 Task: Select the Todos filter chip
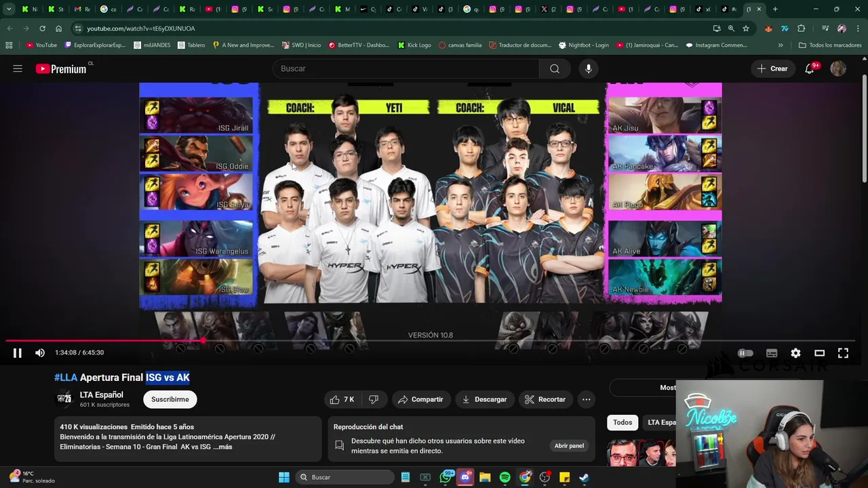(623, 422)
